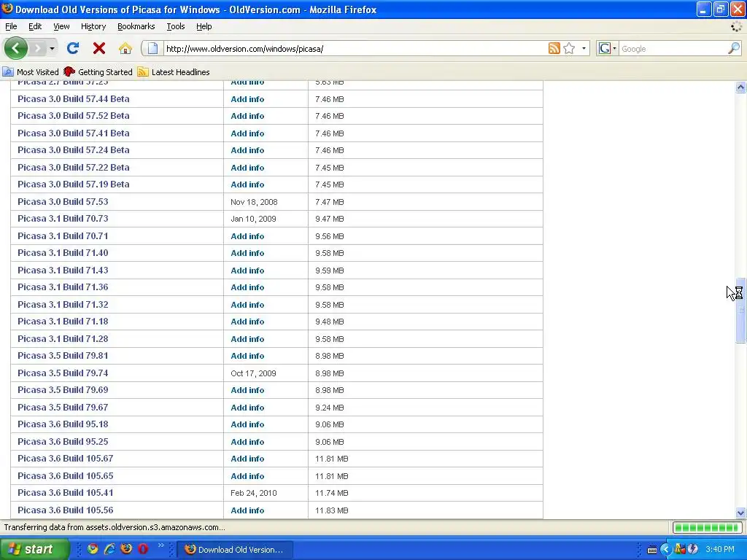This screenshot has width=747, height=560.
Task: Click the Firefox activity throbber icon
Action: (x=737, y=26)
